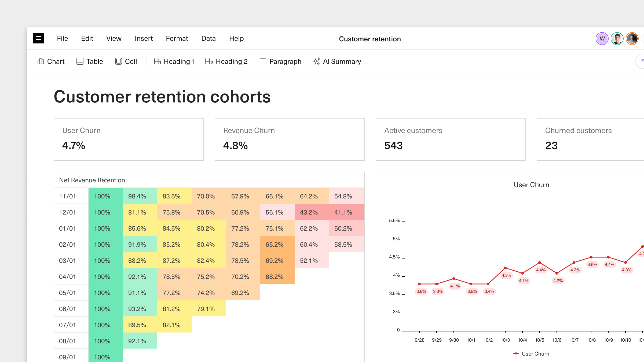Open the File menu
The image size is (644, 362).
(x=63, y=38)
